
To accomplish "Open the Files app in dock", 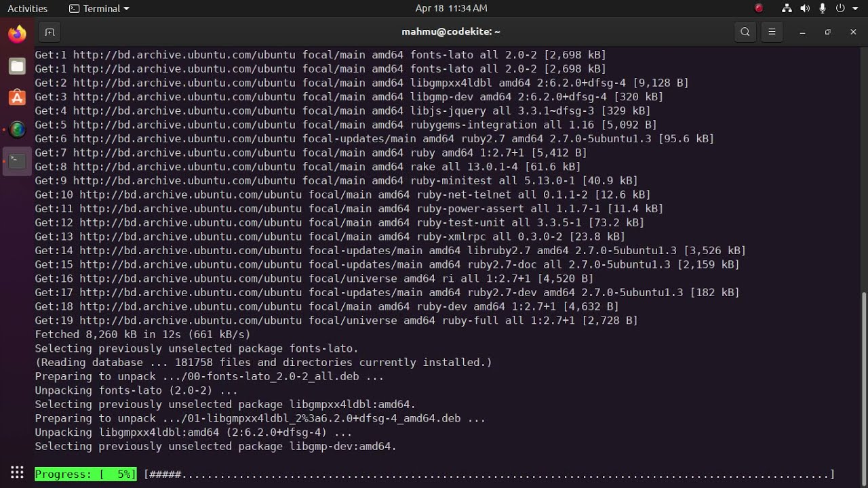I will coord(17,66).
